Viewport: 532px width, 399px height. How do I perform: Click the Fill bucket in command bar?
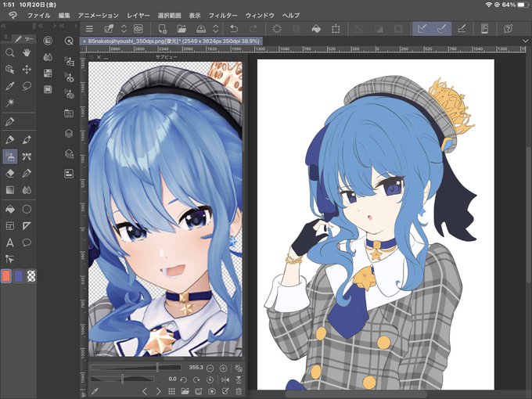pyautogui.click(x=316, y=29)
